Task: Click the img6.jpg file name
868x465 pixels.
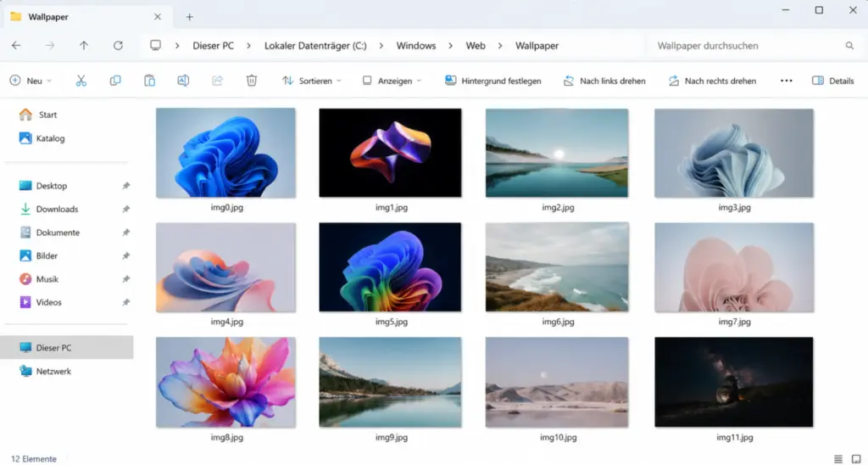Action: (x=558, y=322)
